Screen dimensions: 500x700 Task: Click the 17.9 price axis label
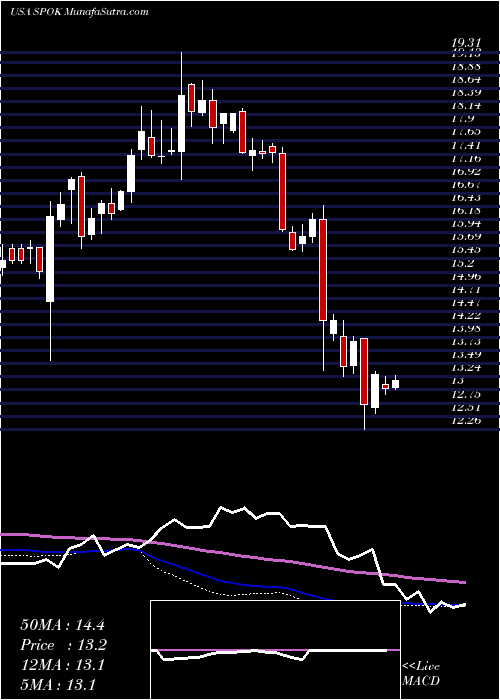462,119
